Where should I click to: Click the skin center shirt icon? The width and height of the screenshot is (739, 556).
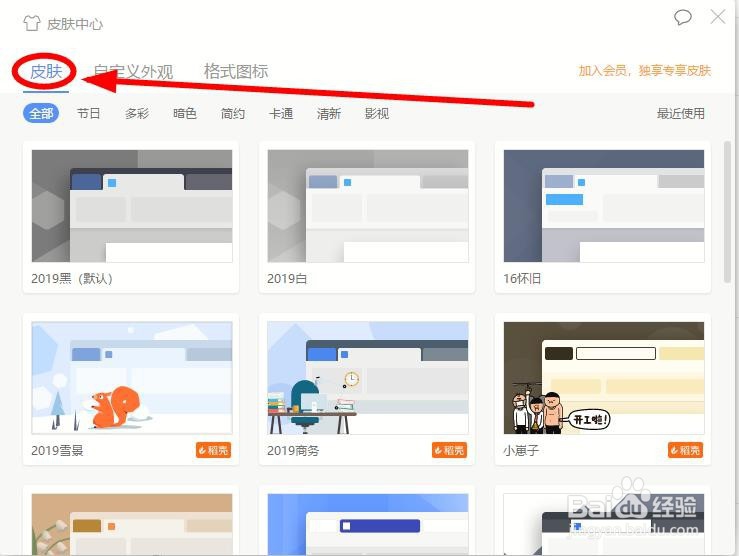(32, 23)
